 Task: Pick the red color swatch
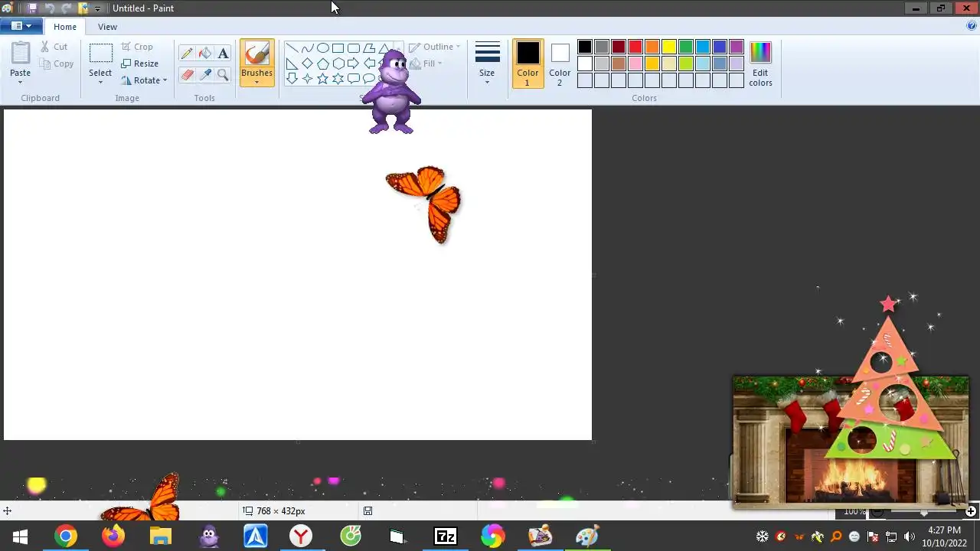(x=635, y=47)
